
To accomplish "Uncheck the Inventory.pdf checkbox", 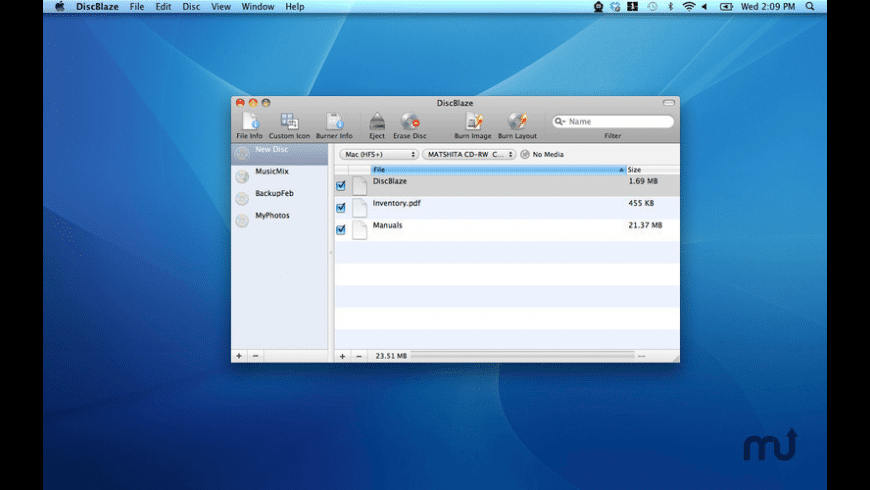I will (341, 208).
